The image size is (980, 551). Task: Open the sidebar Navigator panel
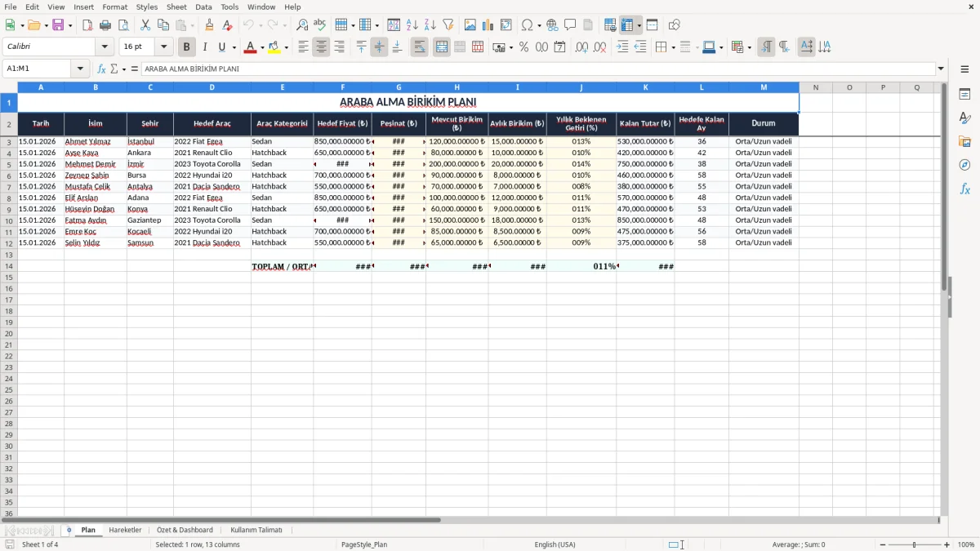click(964, 165)
